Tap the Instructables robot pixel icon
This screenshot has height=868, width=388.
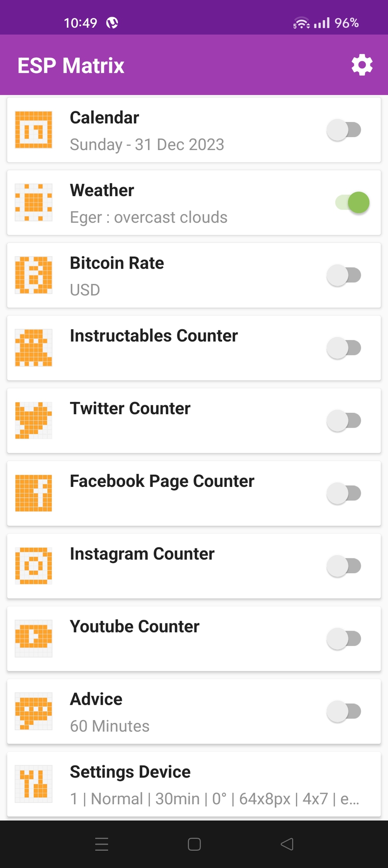(x=33, y=348)
